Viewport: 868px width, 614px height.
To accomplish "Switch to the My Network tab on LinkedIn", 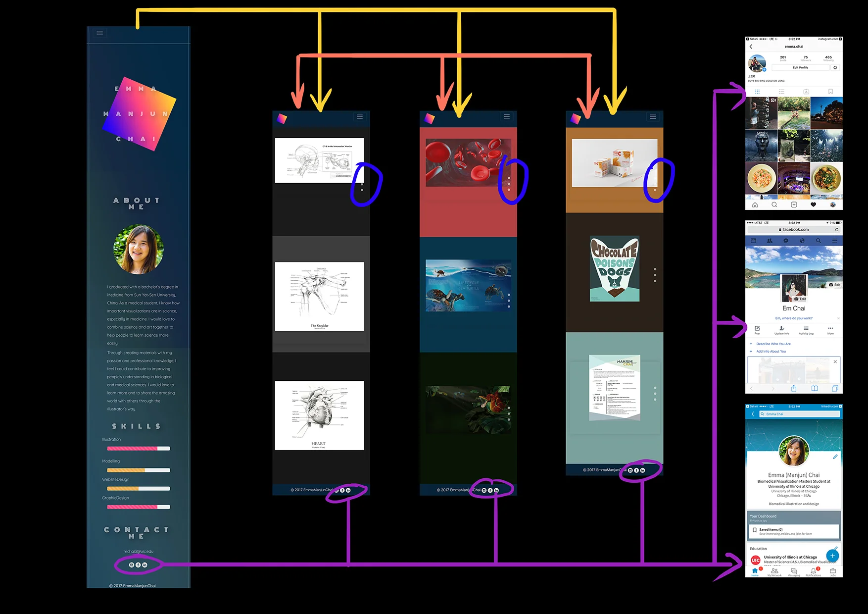I will point(774,571).
